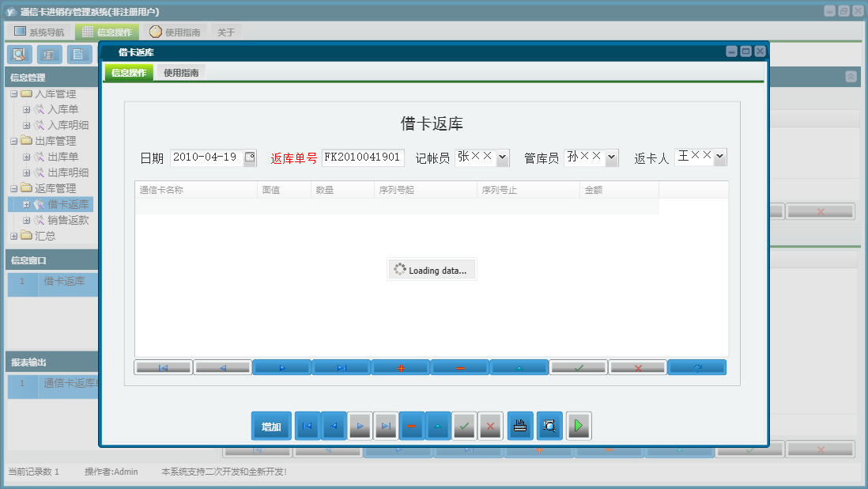Click 序列号止 column header
868x489 pixels.
(528, 190)
